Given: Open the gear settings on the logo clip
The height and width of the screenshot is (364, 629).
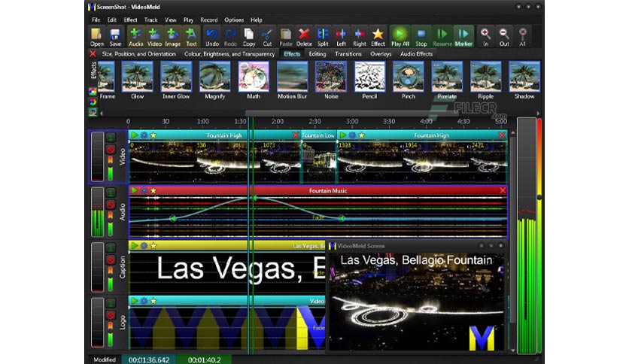Looking at the screenshot, I should click(144, 301).
